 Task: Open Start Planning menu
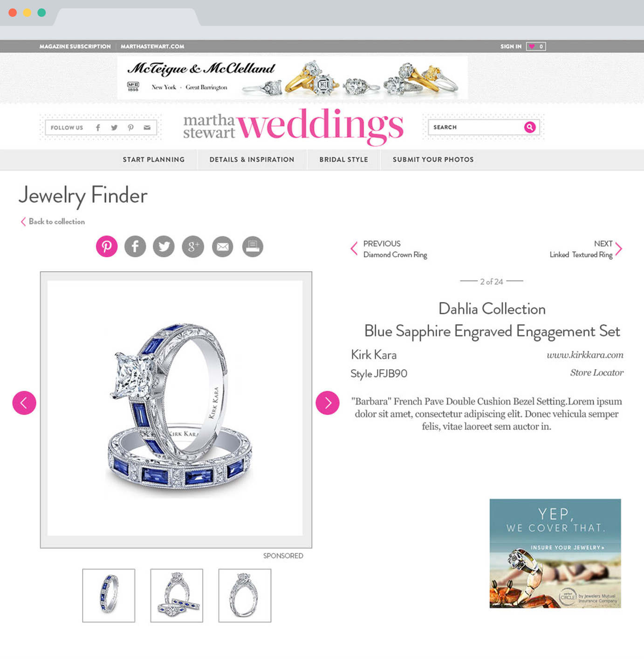tap(154, 159)
